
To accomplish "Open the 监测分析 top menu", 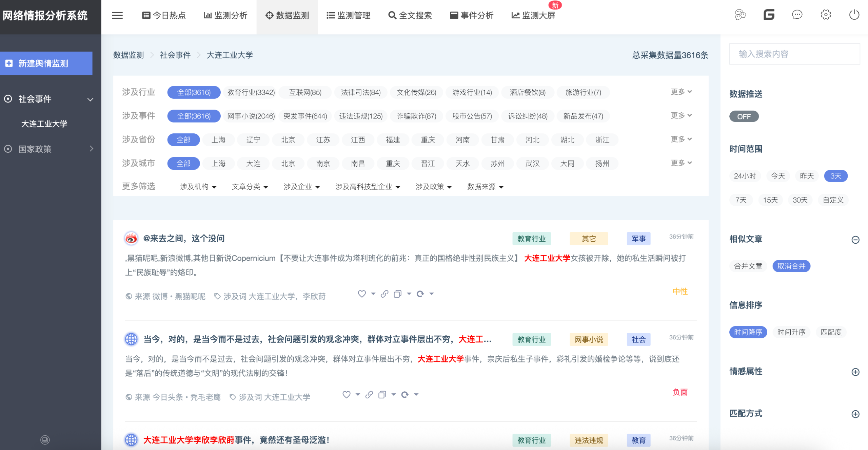I will click(x=225, y=15).
